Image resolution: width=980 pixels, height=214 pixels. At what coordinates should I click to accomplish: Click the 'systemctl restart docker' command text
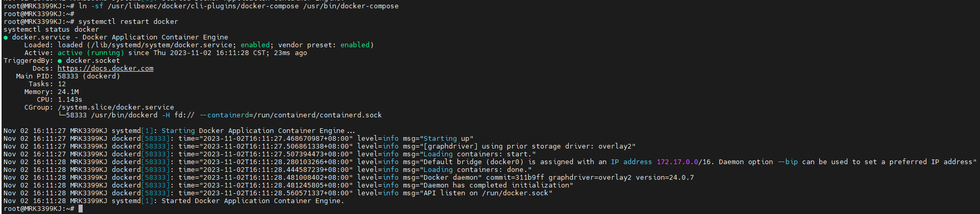(x=128, y=22)
